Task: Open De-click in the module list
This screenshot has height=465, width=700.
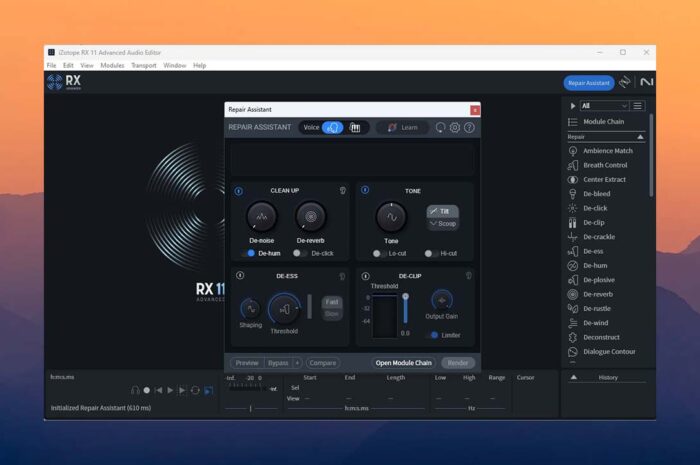Action: click(588, 208)
